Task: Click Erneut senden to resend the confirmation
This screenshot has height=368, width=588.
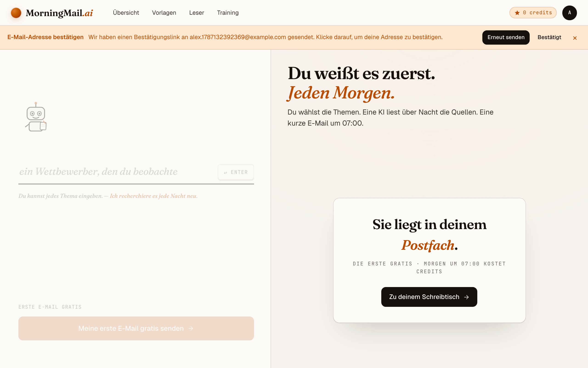Action: [506, 37]
